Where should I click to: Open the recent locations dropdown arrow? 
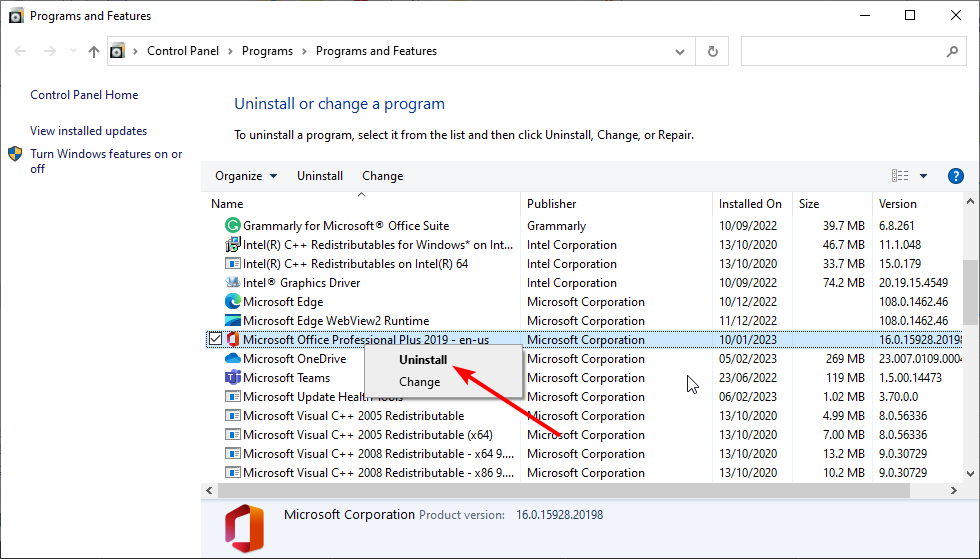(x=73, y=51)
